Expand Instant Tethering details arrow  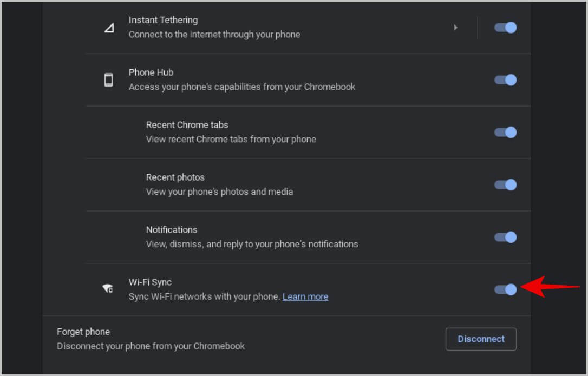(456, 28)
